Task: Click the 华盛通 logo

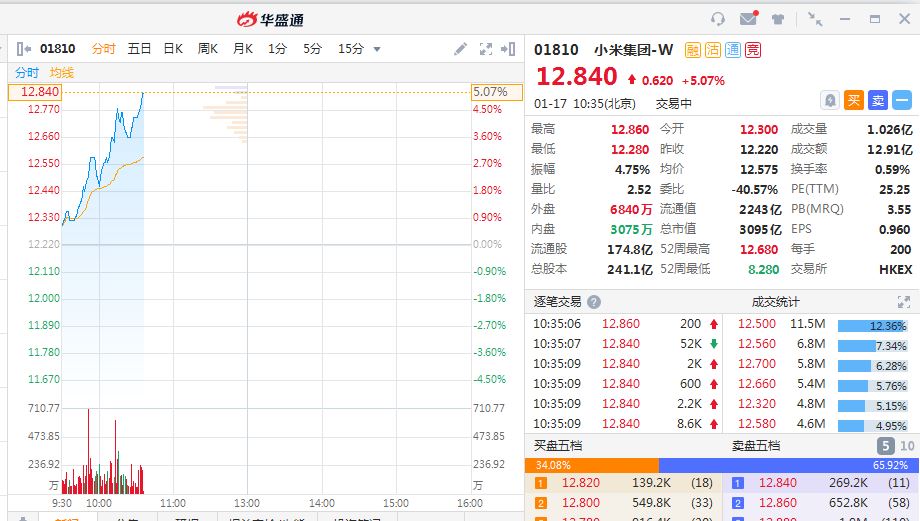Action: [270, 19]
